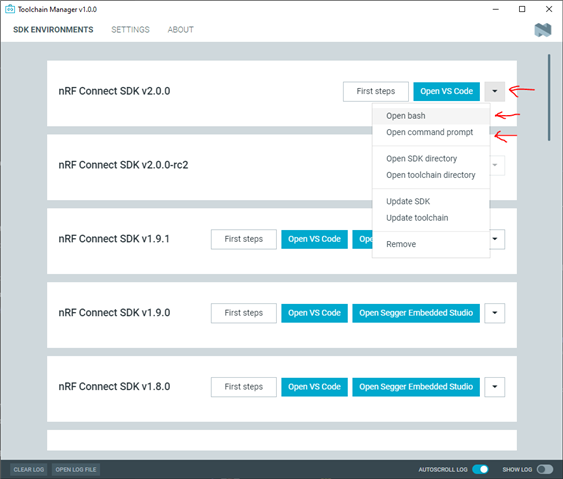Expand the dropdown arrow for SDK v1.8.0
This screenshot has width=563, height=479.
pos(494,387)
